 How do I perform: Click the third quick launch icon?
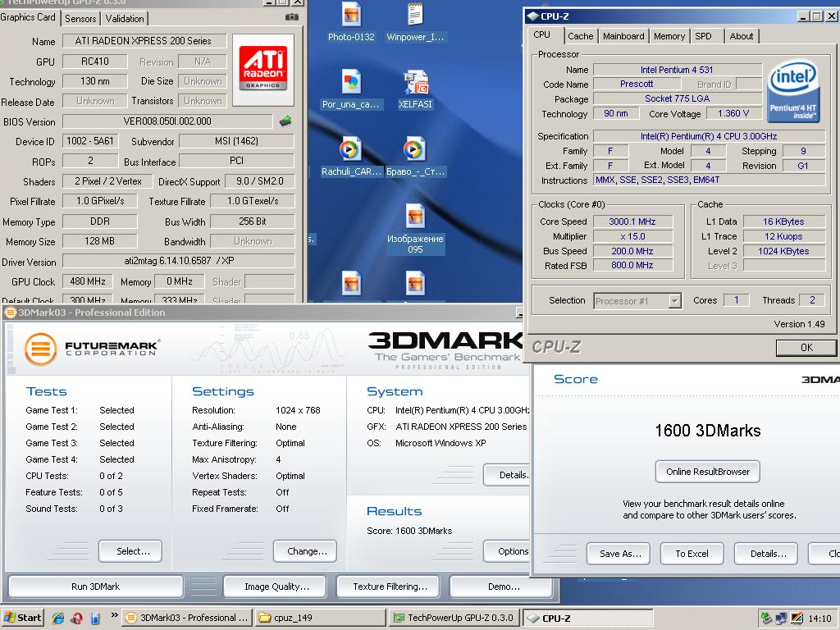(95, 618)
